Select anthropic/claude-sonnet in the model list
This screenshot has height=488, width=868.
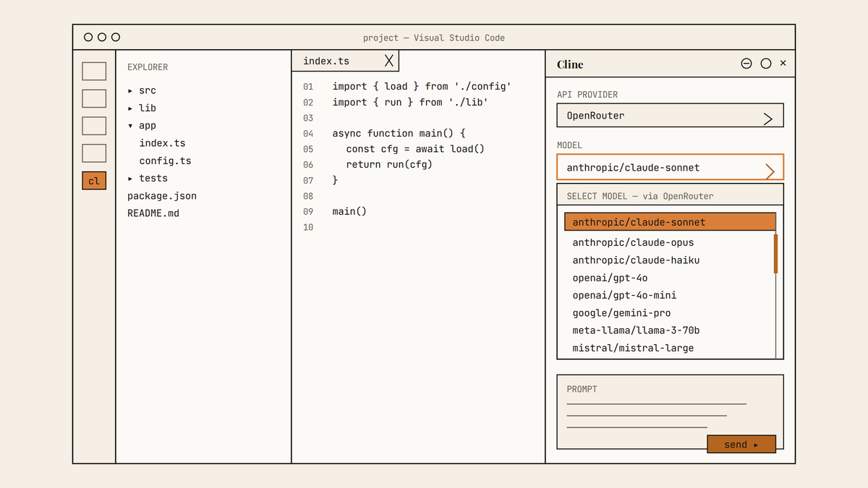[670, 222]
